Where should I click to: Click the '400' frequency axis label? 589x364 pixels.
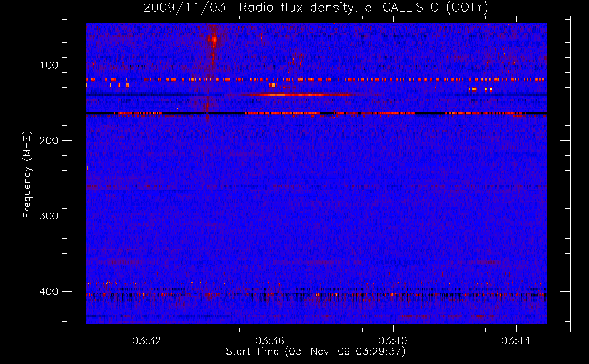49,292
